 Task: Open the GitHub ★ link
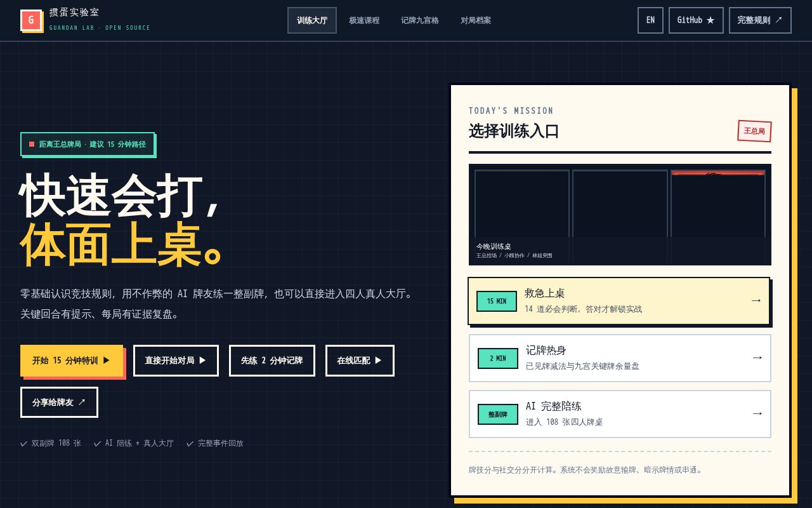point(696,20)
